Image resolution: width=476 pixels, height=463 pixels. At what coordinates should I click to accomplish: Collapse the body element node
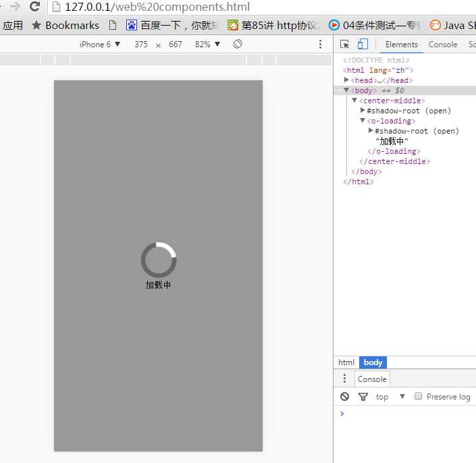pos(346,90)
